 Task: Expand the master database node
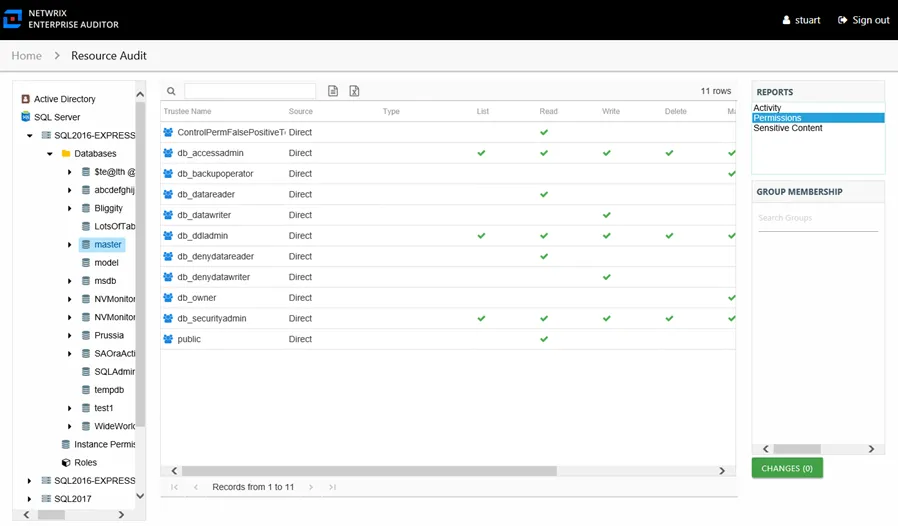click(69, 245)
